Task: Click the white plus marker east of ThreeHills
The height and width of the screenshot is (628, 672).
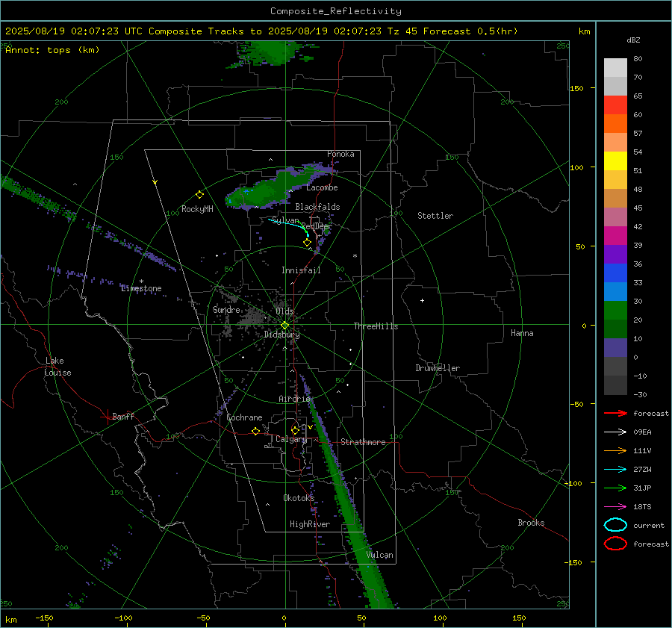Action: click(422, 300)
